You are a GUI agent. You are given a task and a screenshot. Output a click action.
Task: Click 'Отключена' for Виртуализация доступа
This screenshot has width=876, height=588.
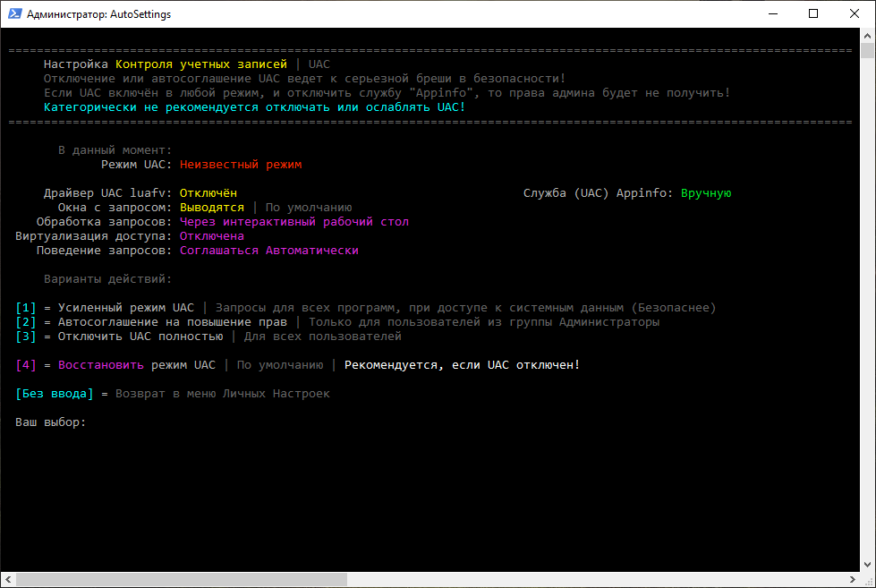coord(212,236)
